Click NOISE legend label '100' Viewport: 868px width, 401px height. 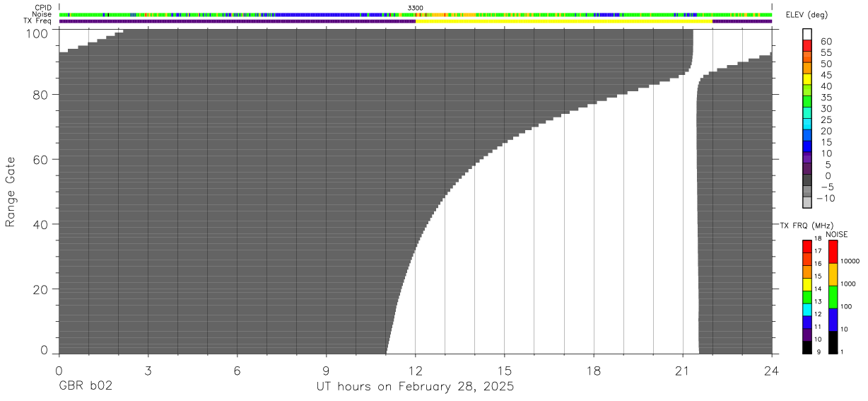click(x=846, y=306)
